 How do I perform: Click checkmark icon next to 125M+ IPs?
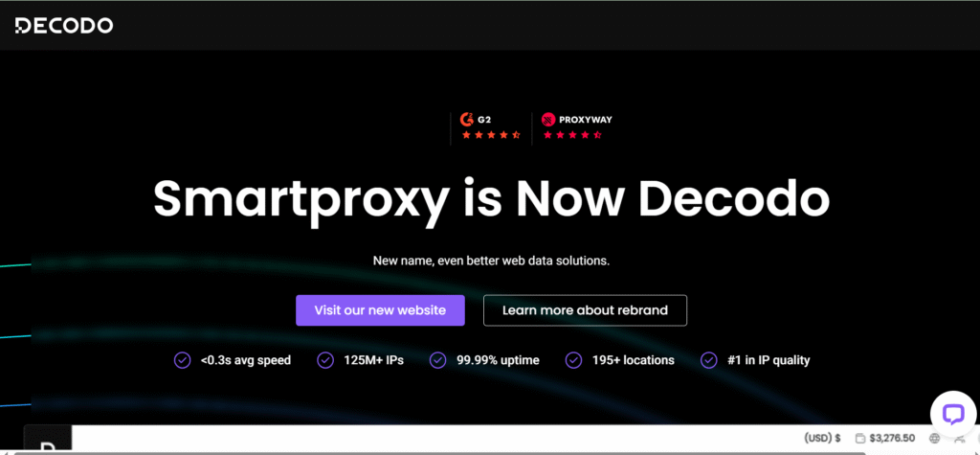(x=325, y=360)
